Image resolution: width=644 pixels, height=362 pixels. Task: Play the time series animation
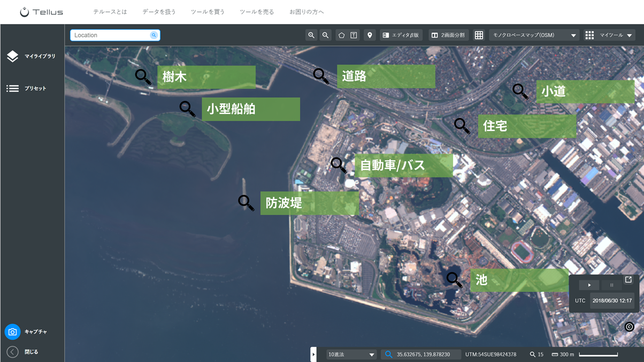click(589, 285)
